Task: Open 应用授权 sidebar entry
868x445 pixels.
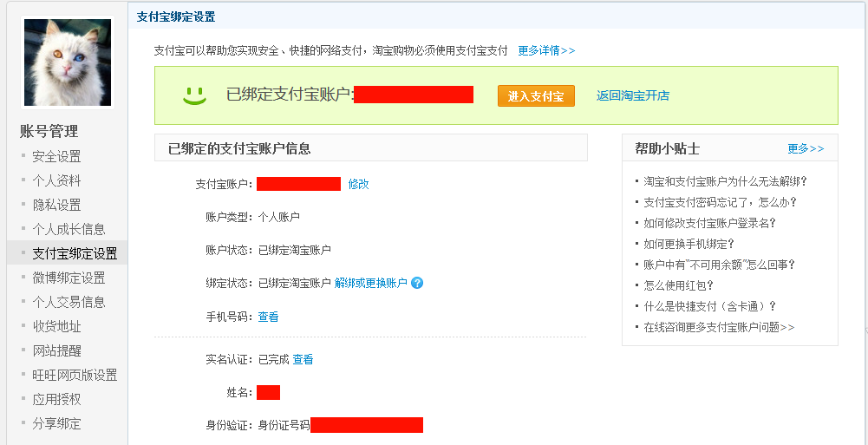Action: pos(56,400)
